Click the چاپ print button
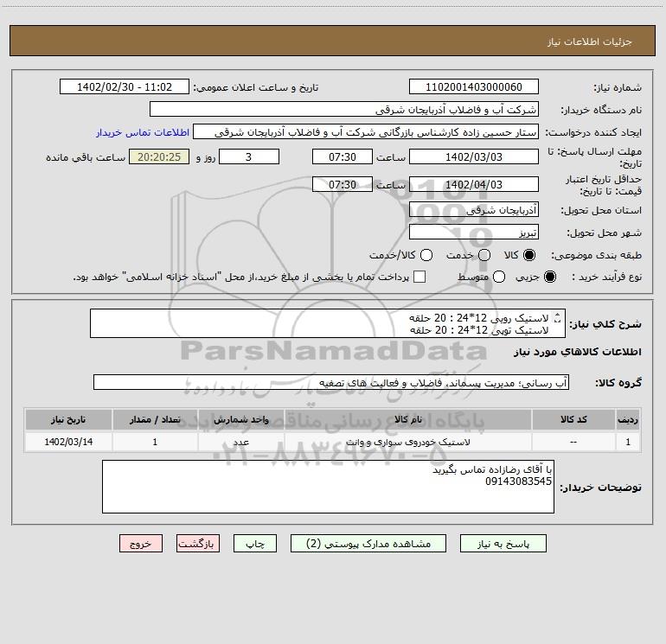Viewport: 666px width, 644px height. pos(255,544)
